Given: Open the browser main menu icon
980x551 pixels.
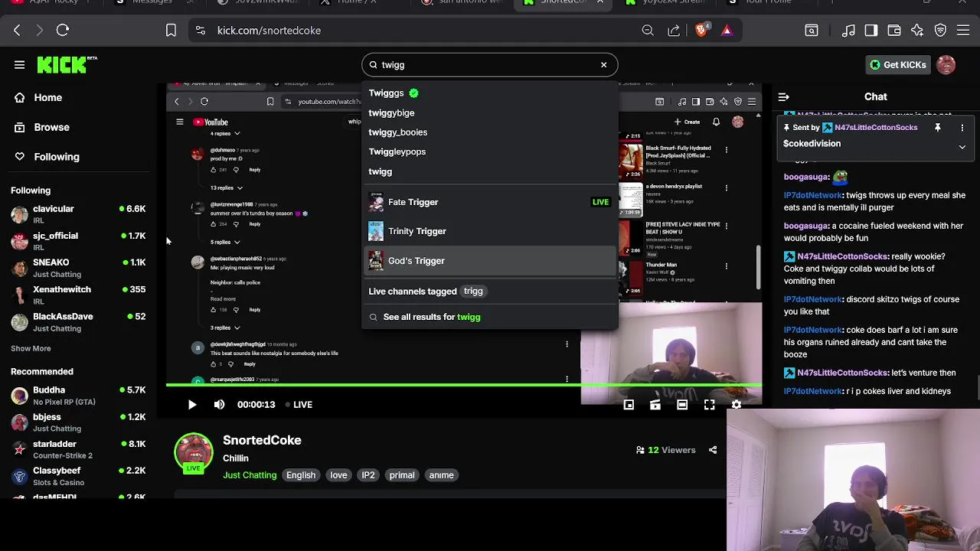Looking at the screenshot, I should (963, 31).
